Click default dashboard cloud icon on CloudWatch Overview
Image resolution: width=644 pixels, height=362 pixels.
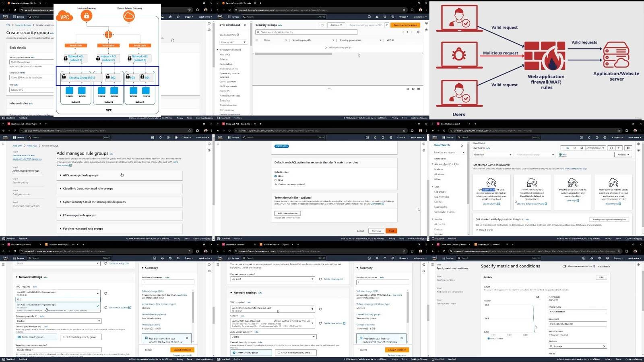pos(532,182)
